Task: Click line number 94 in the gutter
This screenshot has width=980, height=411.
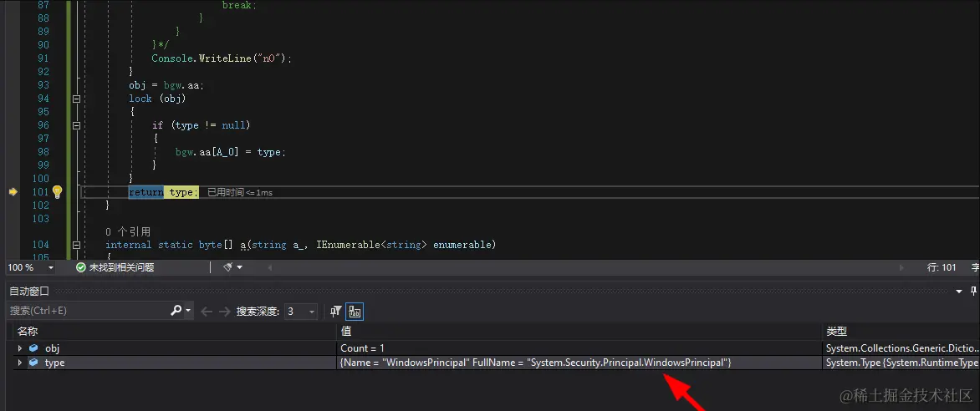Action: pyautogui.click(x=43, y=99)
